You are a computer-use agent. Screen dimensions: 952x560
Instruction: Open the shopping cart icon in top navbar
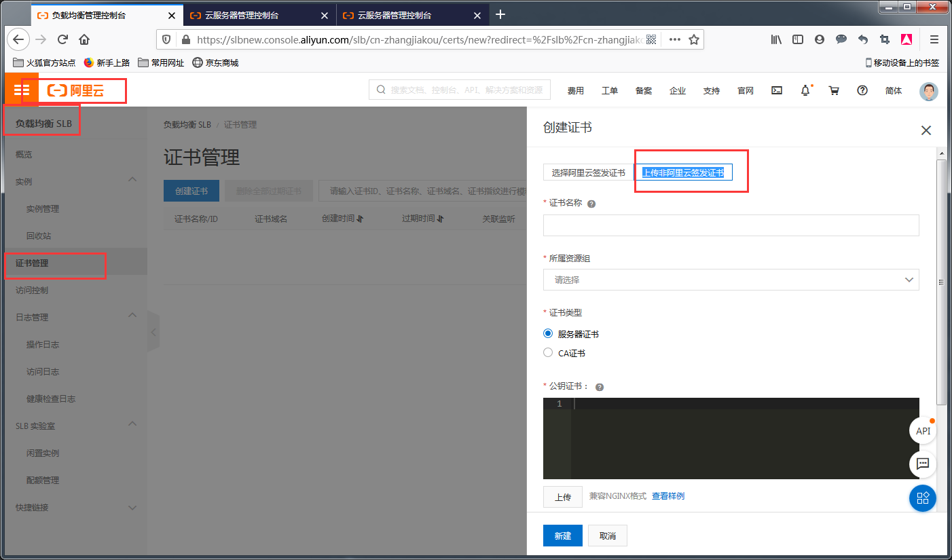(834, 90)
